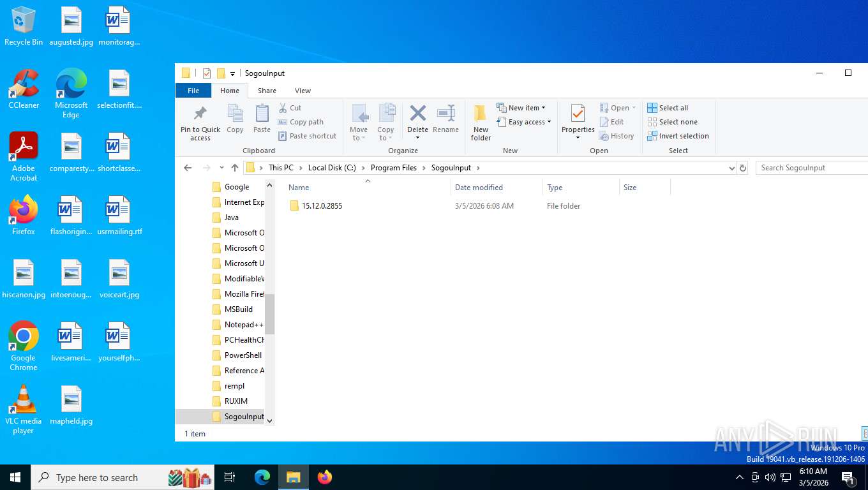This screenshot has width=868, height=490.
Task: Click the Paste icon in ribbon
Action: click(x=262, y=114)
